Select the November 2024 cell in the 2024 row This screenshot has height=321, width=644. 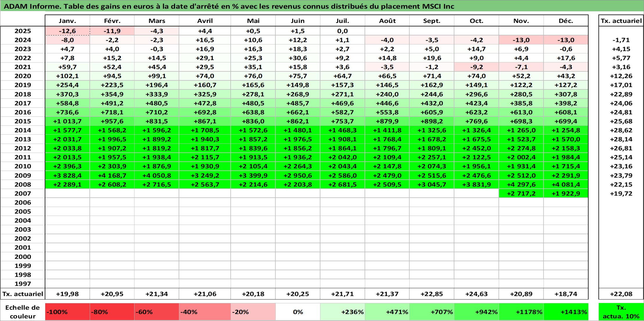pyautogui.click(x=521, y=40)
